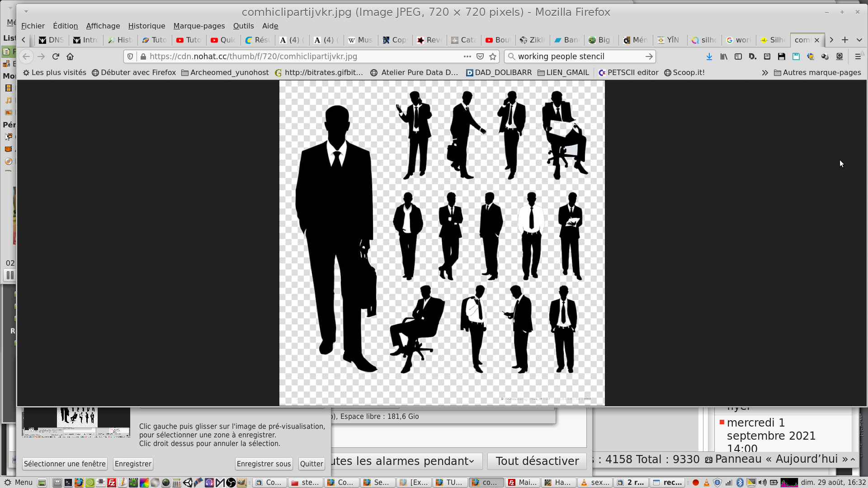Open page actions three-dot menu in URL bar
The width and height of the screenshot is (868, 488).
click(467, 56)
